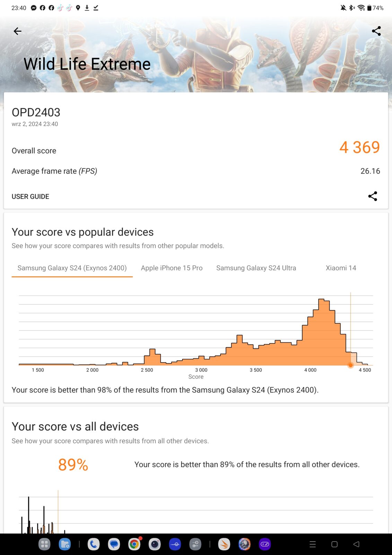This screenshot has height=555, width=392.
Task: Open the 3DMark app icon in the taskbar
Action: [x=224, y=544]
